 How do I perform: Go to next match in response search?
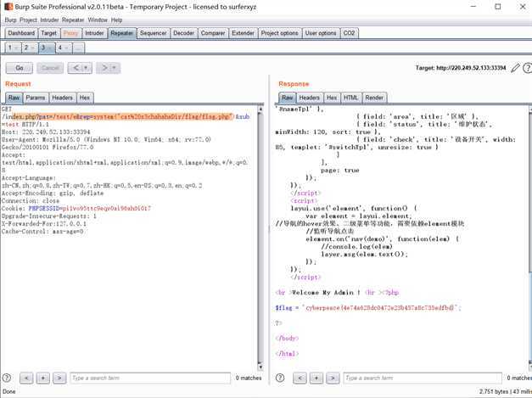coord(333,378)
